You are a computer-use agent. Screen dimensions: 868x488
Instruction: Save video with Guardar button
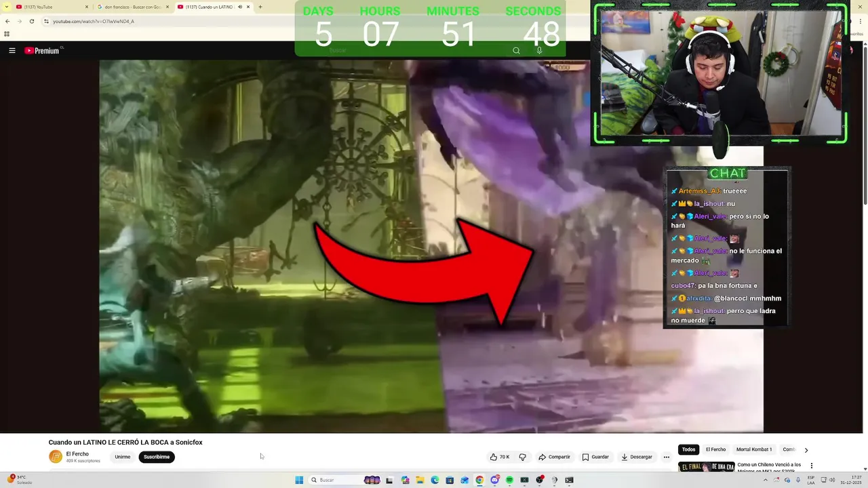(x=595, y=457)
